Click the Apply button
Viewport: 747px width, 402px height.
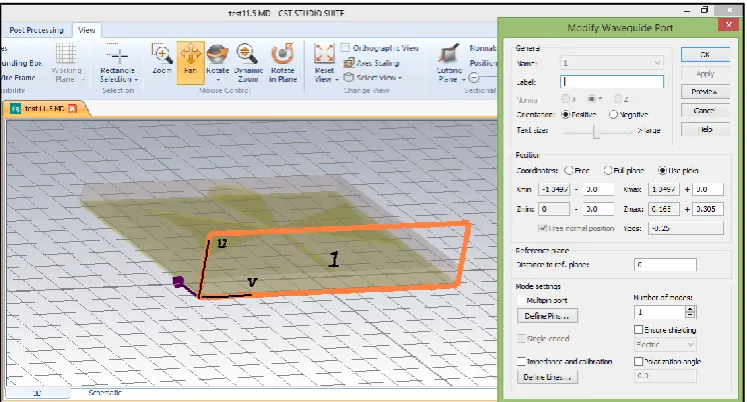(x=705, y=73)
